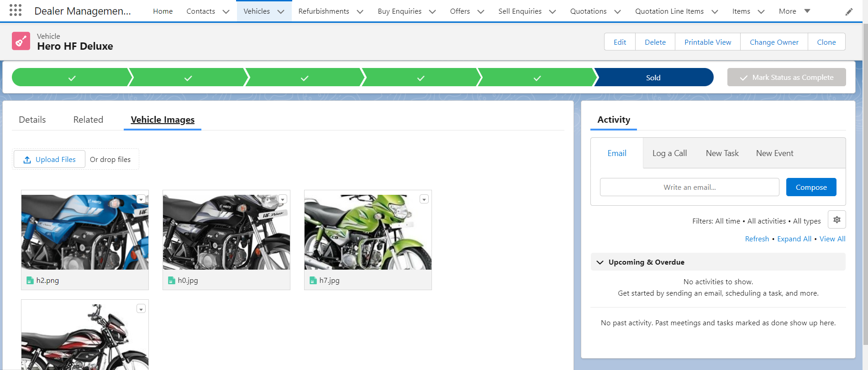Screen dimensions: 868x370
Task: Click the Upload Files button
Action: (49, 159)
